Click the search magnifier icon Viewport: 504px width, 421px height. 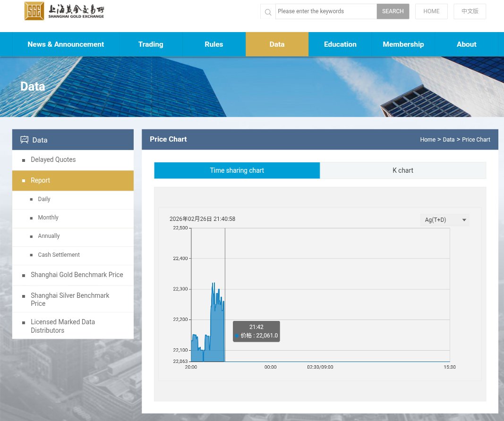[268, 12]
